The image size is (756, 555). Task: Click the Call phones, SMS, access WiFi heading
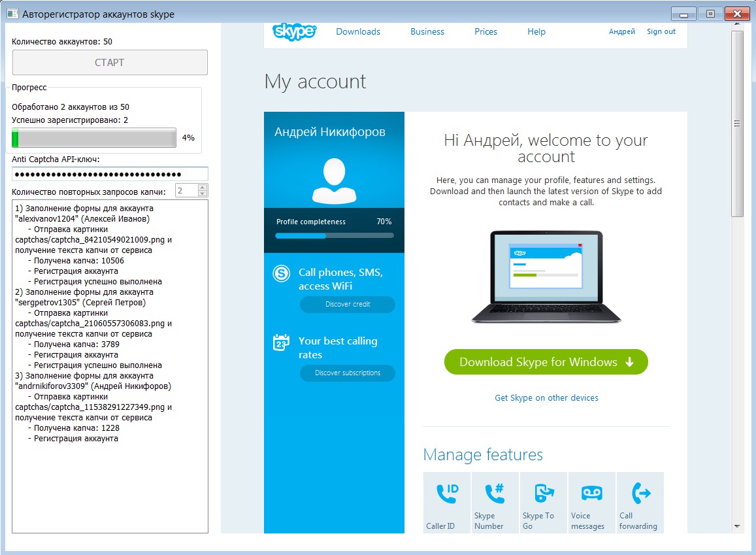tap(340, 279)
